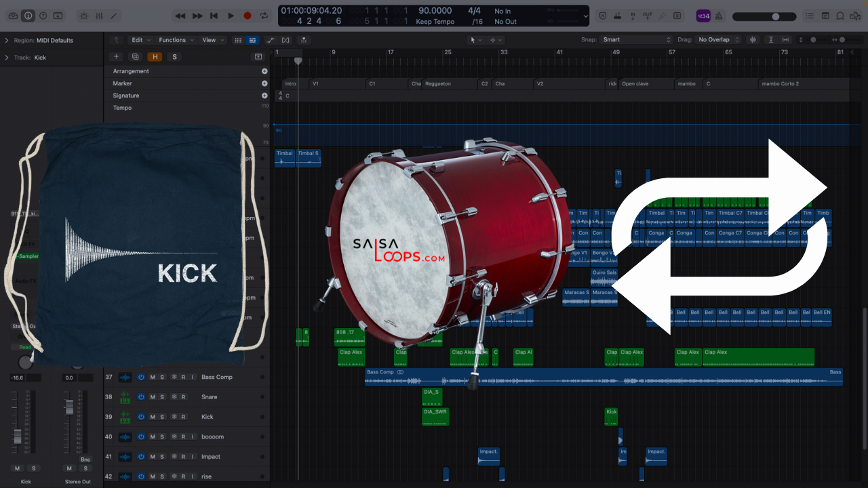Open the Library icon at top left
The image size is (868, 488).
click(13, 15)
